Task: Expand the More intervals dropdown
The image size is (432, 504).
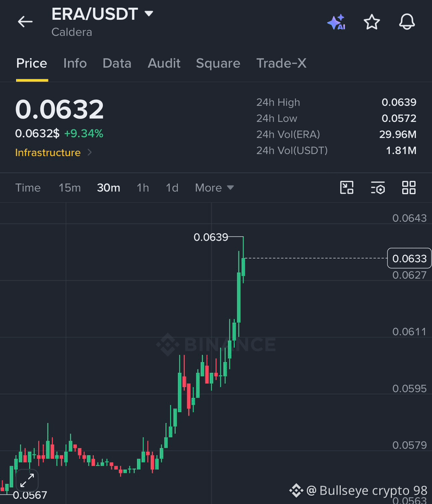Action: [214, 188]
